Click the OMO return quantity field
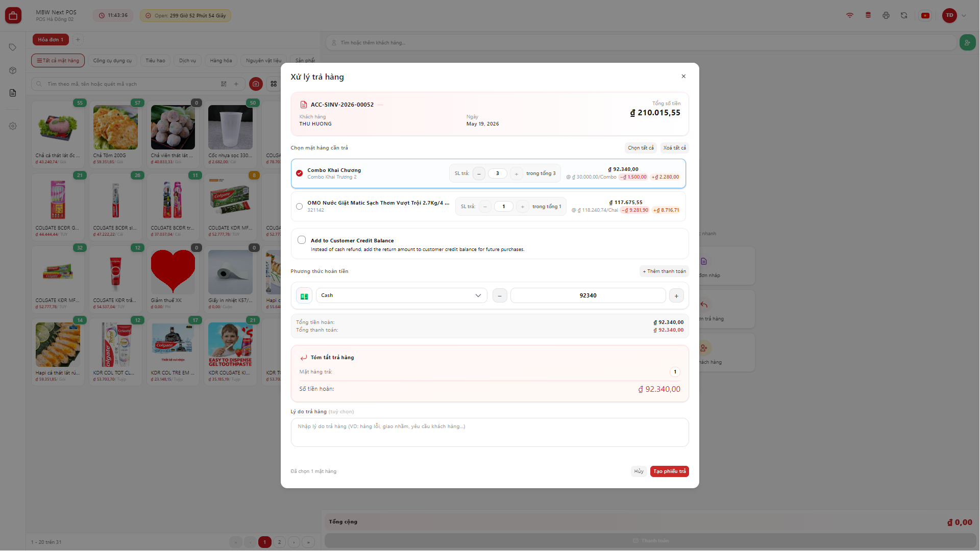The width and height of the screenshot is (980, 551). point(504,207)
